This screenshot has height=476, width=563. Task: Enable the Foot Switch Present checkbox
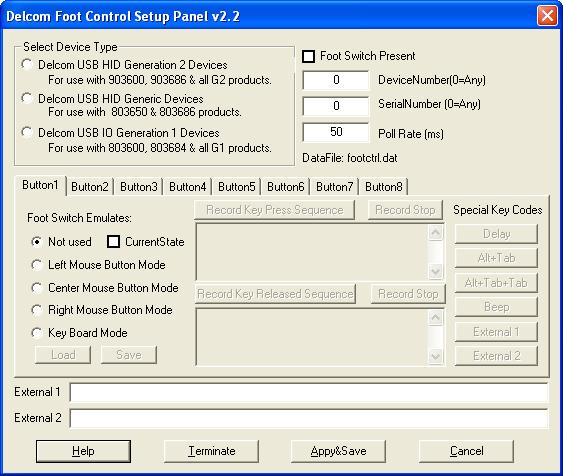tap(308, 56)
